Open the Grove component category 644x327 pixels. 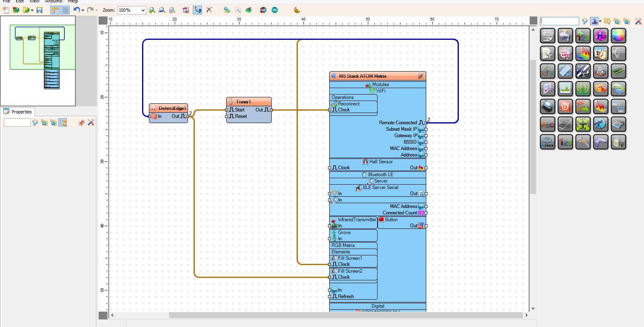pyautogui.click(x=583, y=89)
